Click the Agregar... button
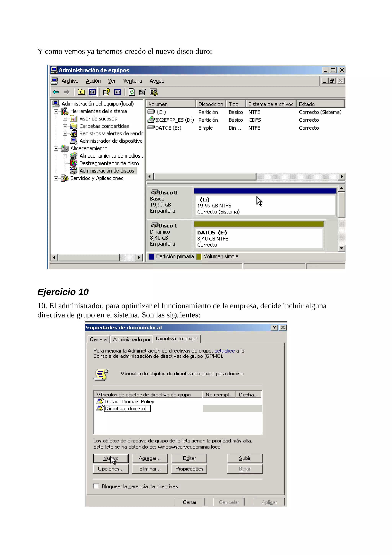This screenshot has width=392, height=555. click(x=149, y=458)
